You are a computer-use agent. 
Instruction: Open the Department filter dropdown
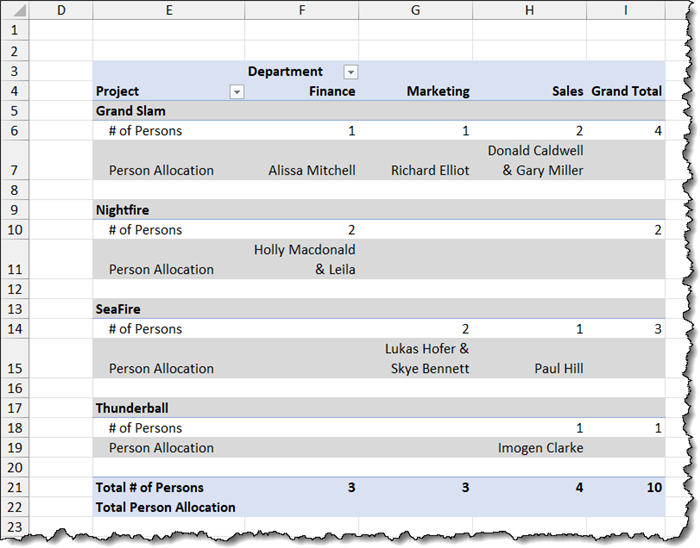[x=350, y=72]
